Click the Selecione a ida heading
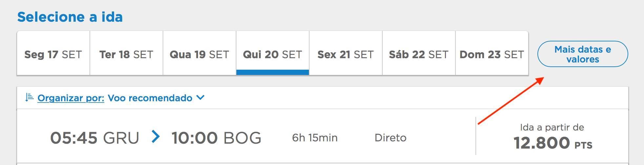This screenshot has width=644, height=165. point(70,17)
